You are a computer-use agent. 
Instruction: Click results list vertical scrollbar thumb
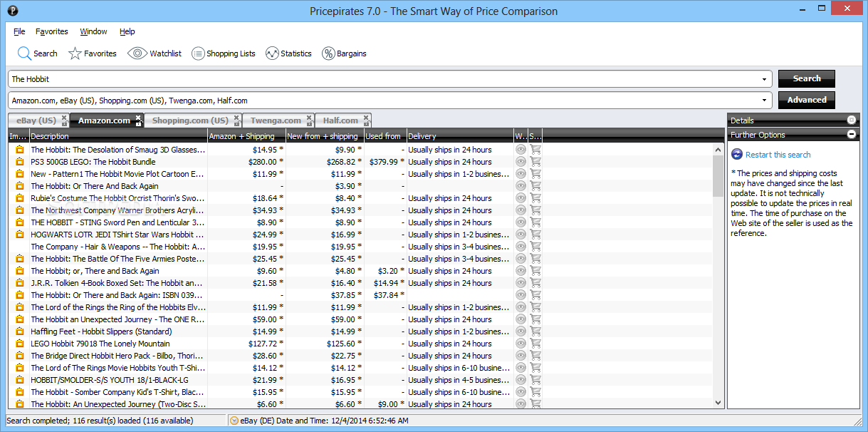click(x=718, y=176)
